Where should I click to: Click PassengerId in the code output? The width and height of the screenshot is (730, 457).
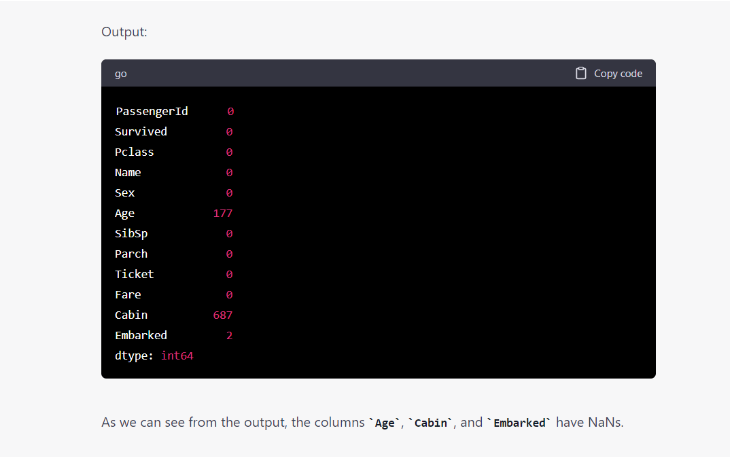151,111
